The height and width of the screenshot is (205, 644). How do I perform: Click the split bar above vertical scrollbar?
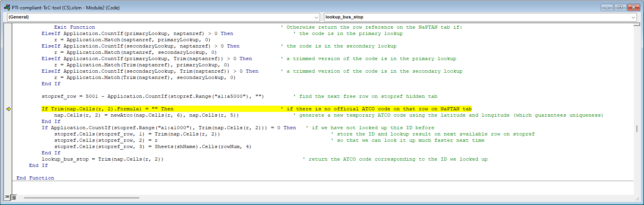point(637,24)
